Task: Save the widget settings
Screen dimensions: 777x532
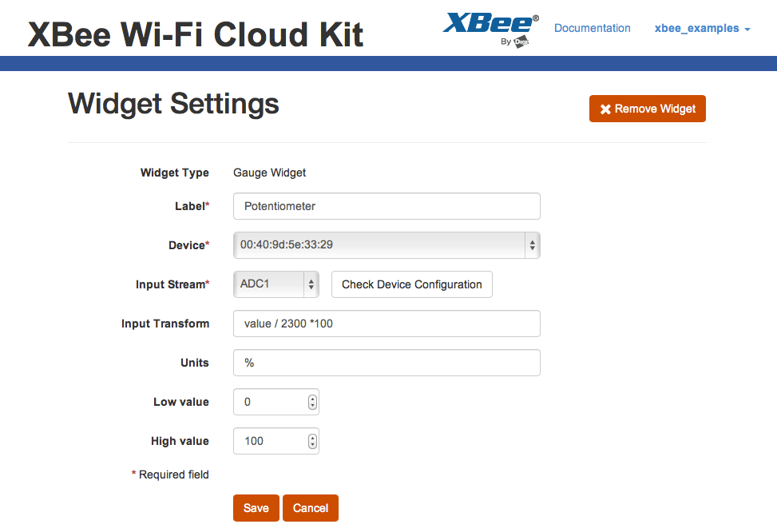Action: coord(256,508)
